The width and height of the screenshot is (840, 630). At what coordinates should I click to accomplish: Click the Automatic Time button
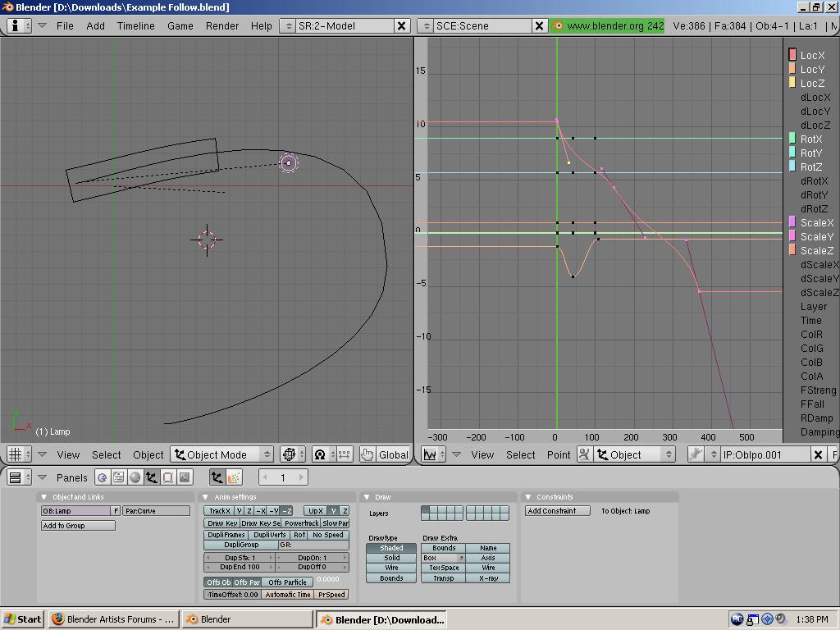(288, 594)
